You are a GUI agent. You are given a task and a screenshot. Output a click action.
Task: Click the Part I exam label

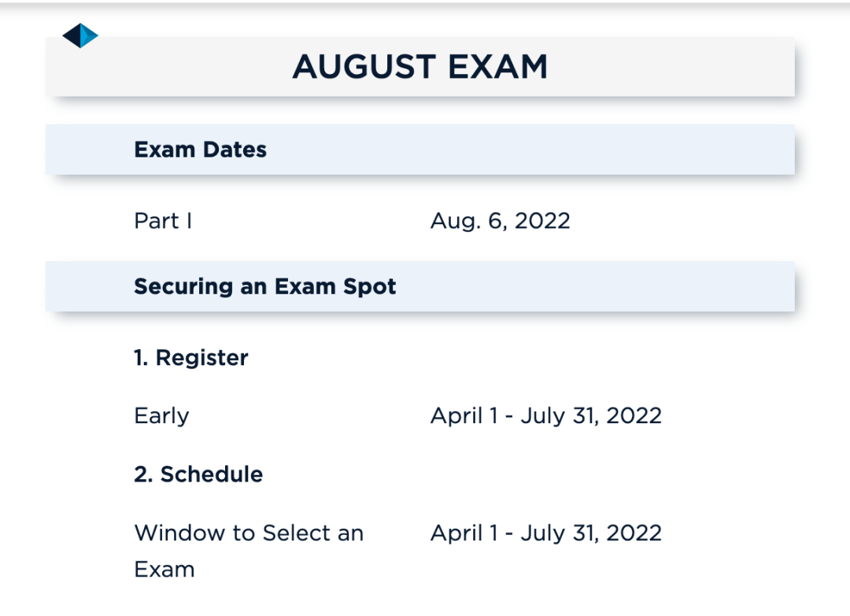coord(163,221)
